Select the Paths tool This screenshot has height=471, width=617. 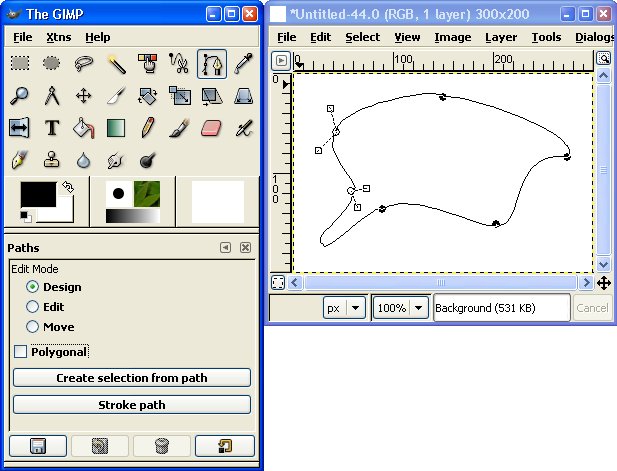pyautogui.click(x=212, y=64)
